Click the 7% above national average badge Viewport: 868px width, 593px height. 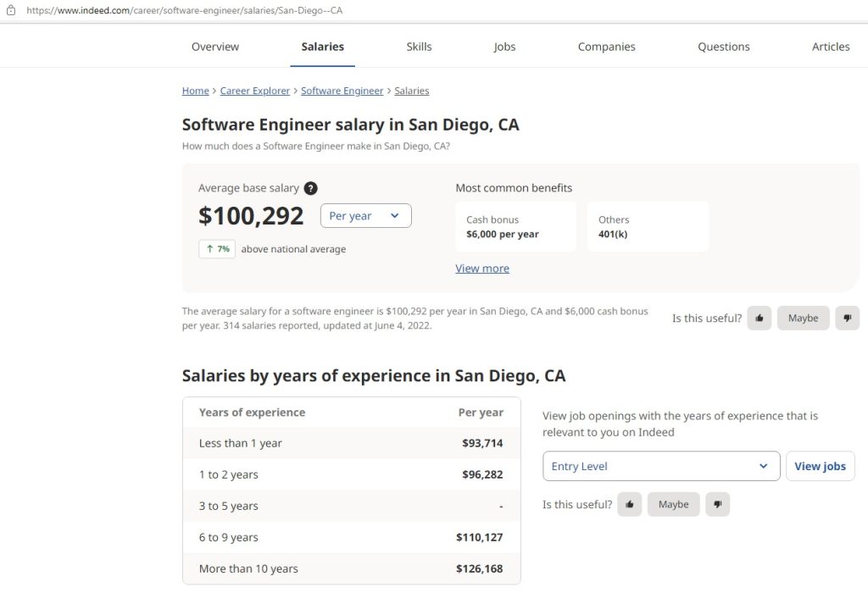pos(217,249)
